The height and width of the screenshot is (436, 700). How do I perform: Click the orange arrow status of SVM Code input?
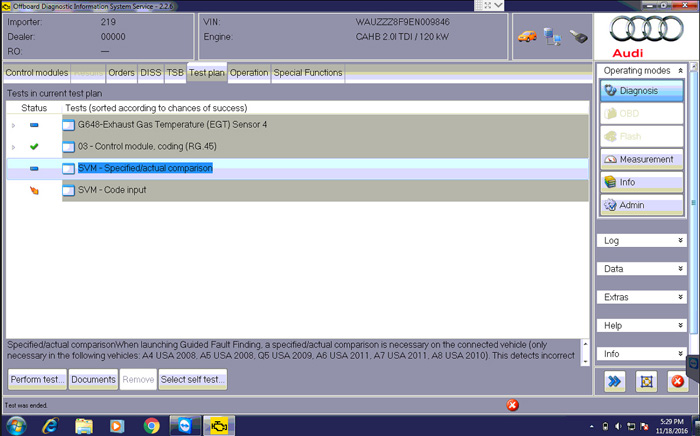(34, 191)
